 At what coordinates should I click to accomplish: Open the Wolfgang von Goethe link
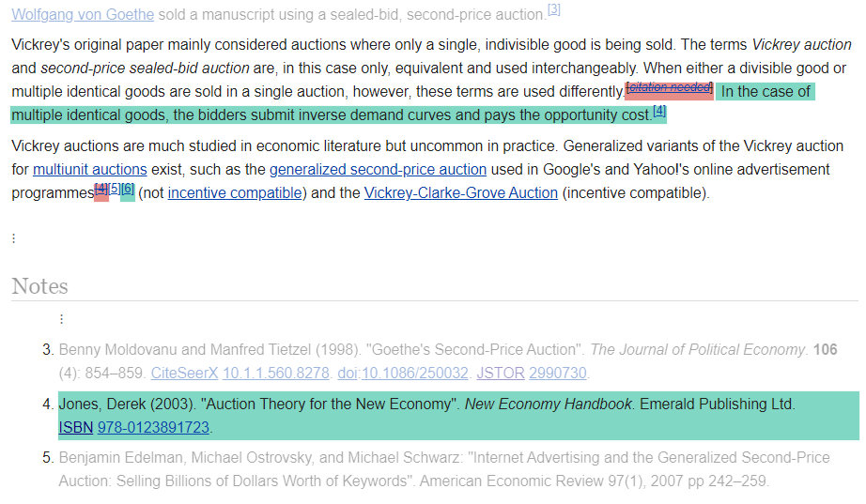[83, 15]
